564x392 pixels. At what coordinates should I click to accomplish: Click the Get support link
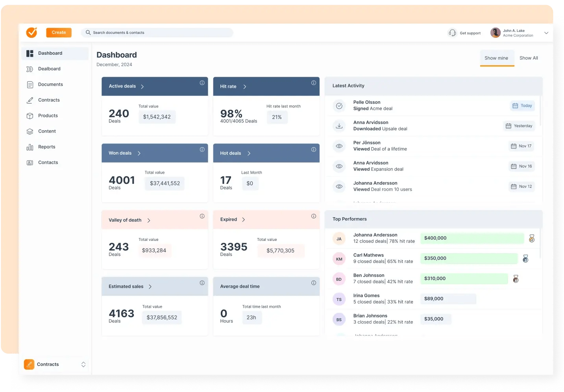pyautogui.click(x=470, y=33)
